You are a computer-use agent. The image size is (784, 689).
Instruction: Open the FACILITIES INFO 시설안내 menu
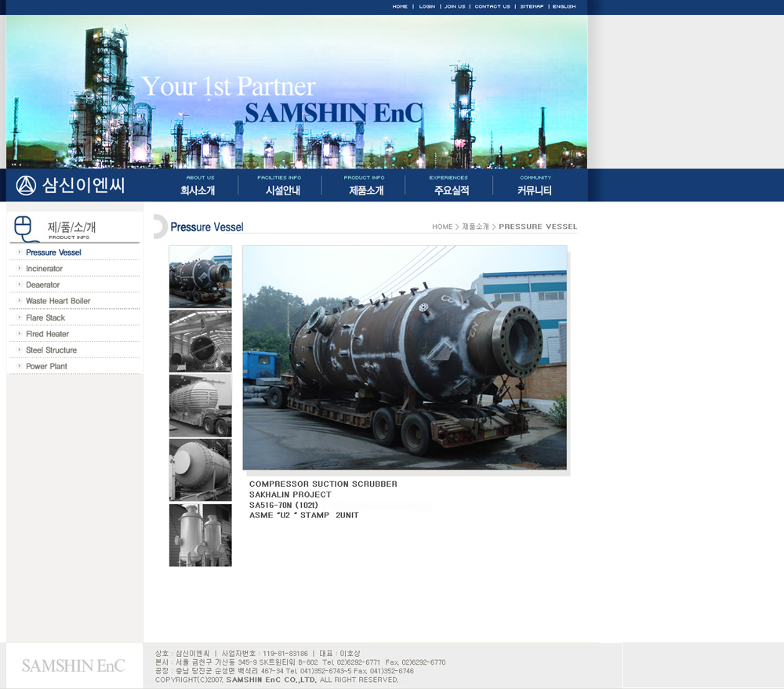click(281, 186)
